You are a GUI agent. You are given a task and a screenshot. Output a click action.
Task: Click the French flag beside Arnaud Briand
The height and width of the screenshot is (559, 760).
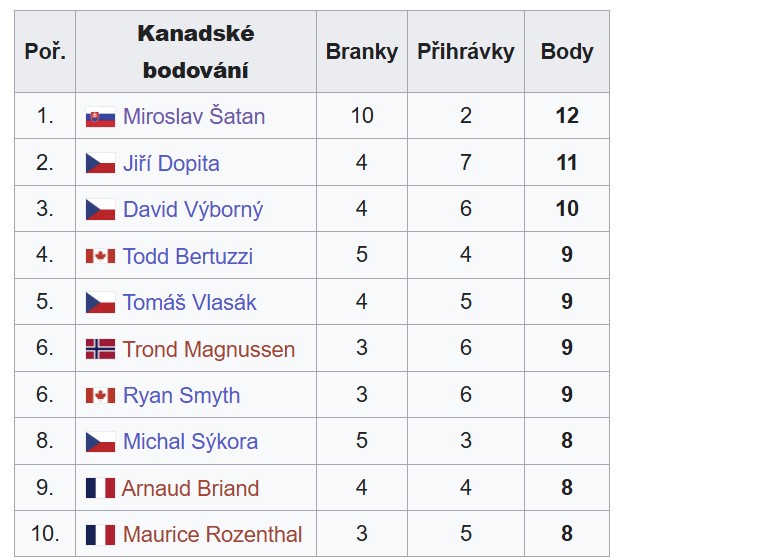click(100, 488)
